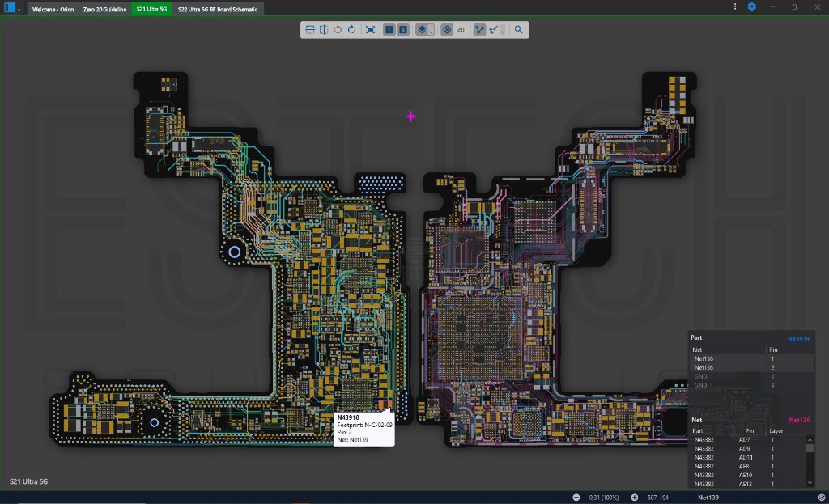Screen dimensions: 829x504
Task: Open the three-dot more options menu
Action: [x=735, y=6]
